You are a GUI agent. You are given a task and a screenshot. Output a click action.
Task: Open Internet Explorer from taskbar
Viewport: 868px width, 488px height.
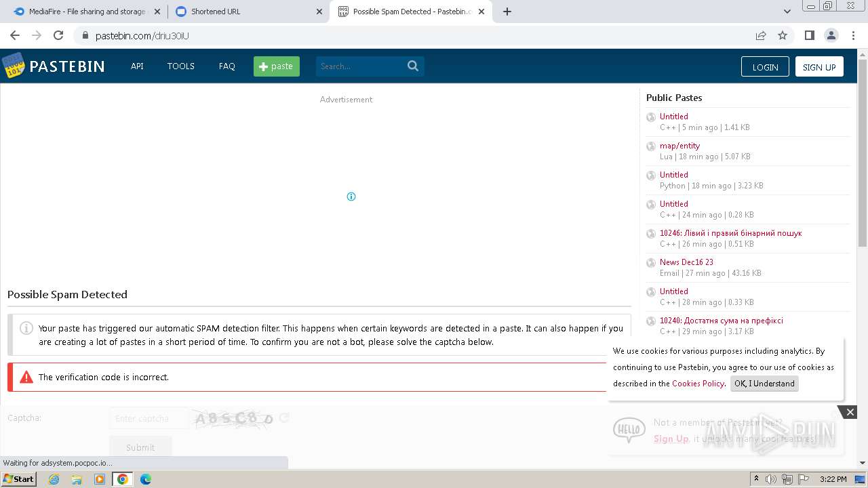pos(54,479)
